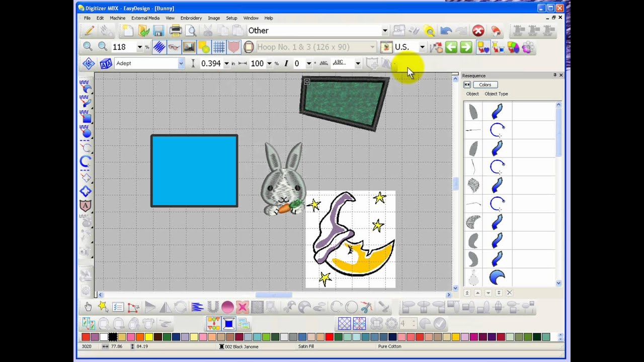Select the monogram A shield tool

[x=86, y=205]
